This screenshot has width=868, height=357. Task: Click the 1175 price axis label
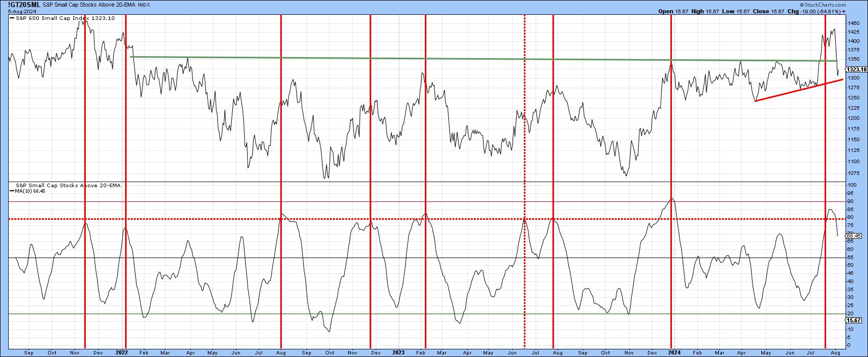click(853, 129)
